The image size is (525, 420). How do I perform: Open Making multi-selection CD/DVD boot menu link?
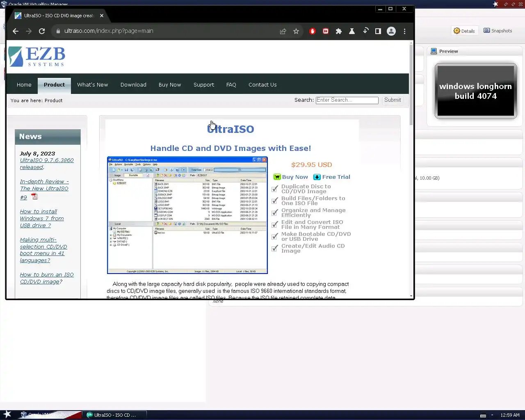(43, 250)
